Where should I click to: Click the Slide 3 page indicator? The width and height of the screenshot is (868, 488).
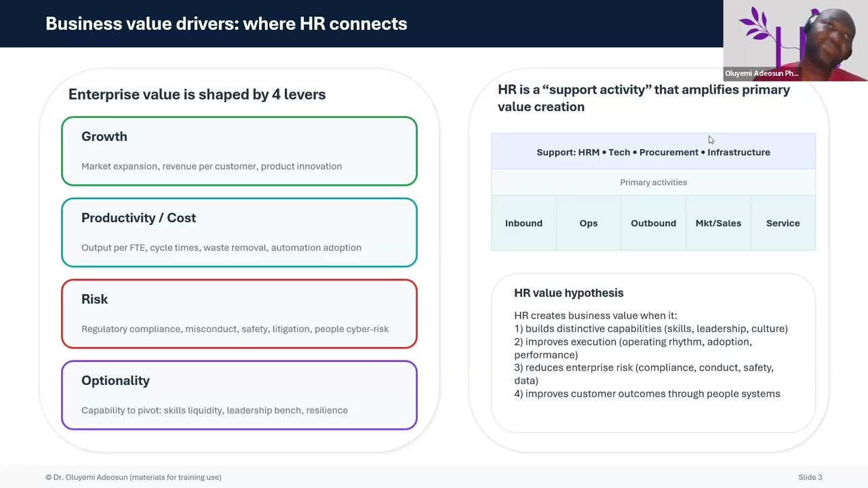click(x=810, y=477)
